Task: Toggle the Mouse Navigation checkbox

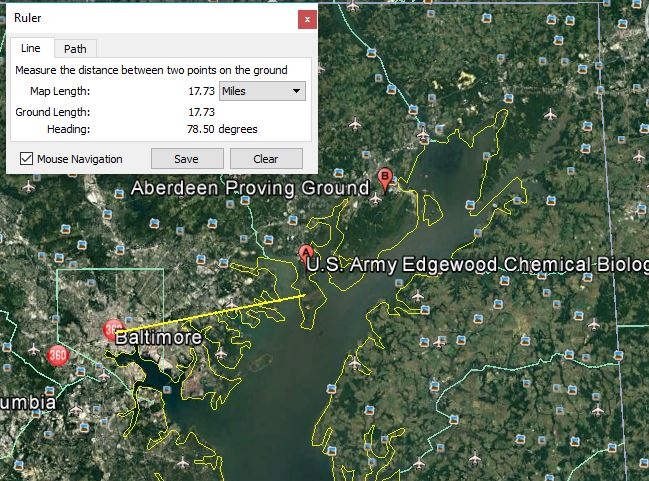Action: [x=26, y=159]
